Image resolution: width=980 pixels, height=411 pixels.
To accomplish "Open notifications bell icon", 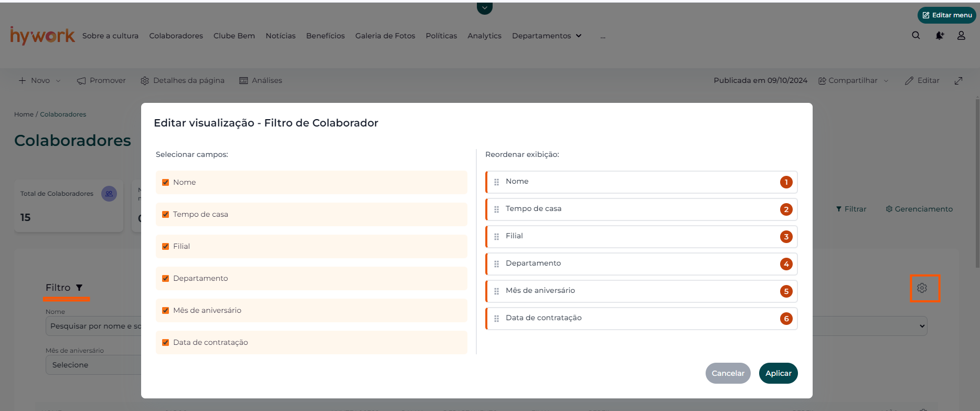I will (939, 35).
